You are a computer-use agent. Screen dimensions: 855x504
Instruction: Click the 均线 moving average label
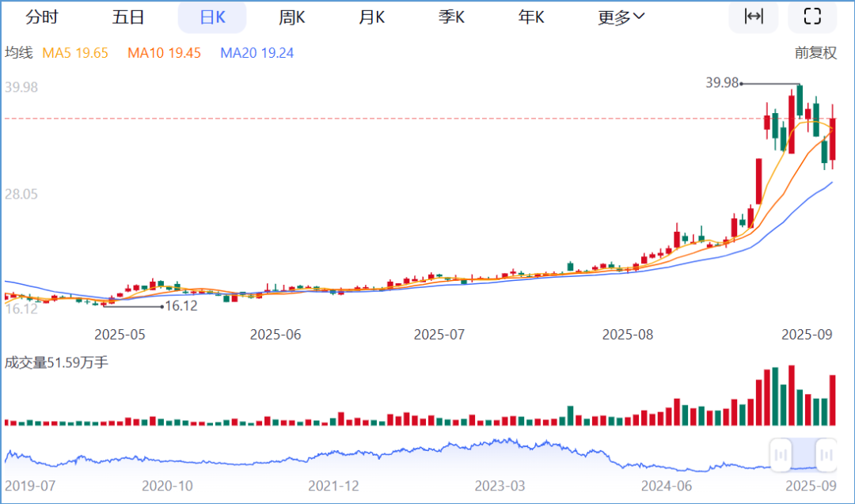(19, 53)
